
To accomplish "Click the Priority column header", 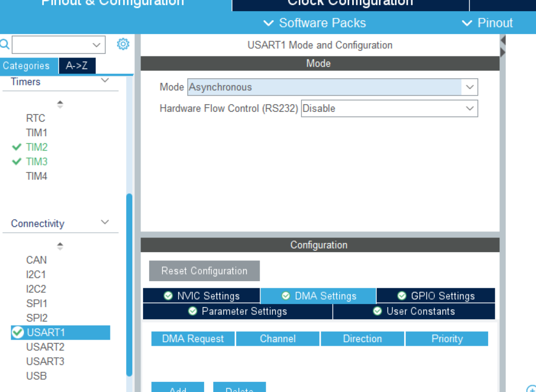I will tap(447, 339).
